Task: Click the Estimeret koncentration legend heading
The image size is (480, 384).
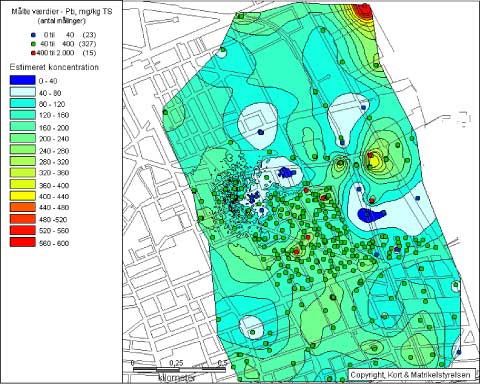Action: click(54, 67)
